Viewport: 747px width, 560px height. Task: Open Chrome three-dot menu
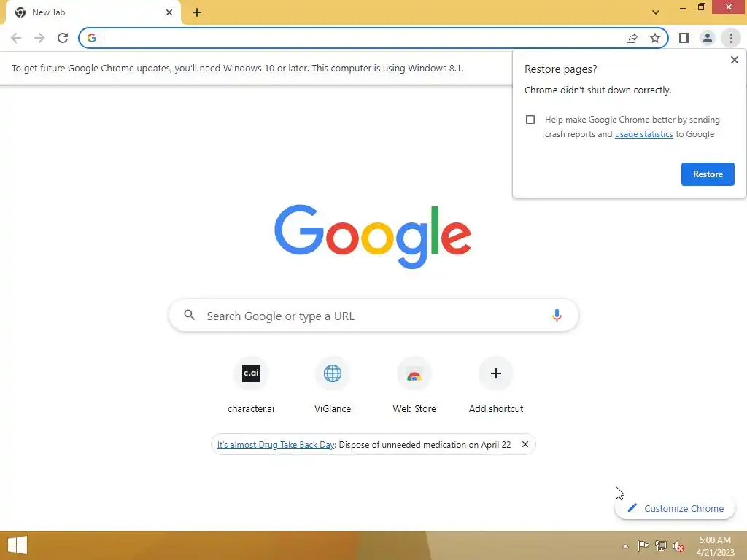(x=731, y=38)
